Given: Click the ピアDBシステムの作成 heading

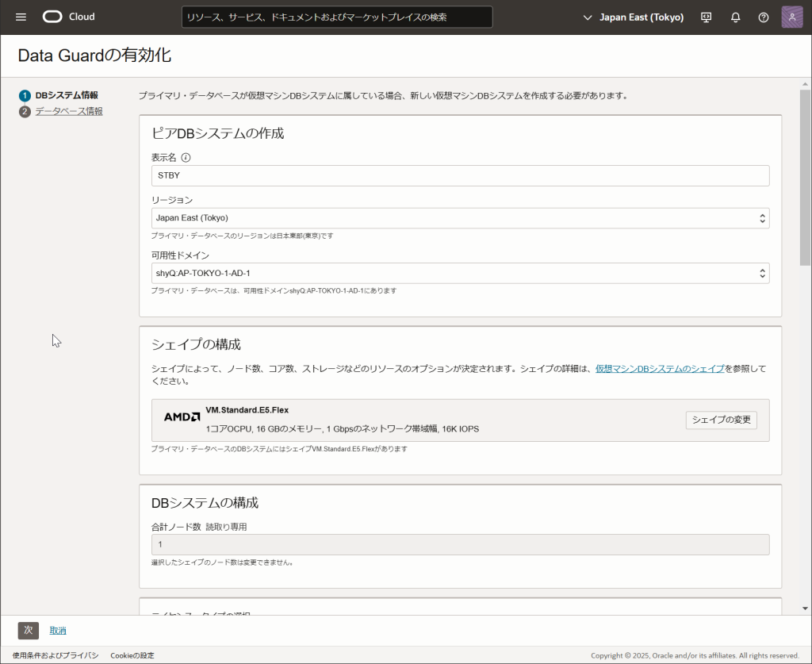Looking at the screenshot, I should [217, 133].
